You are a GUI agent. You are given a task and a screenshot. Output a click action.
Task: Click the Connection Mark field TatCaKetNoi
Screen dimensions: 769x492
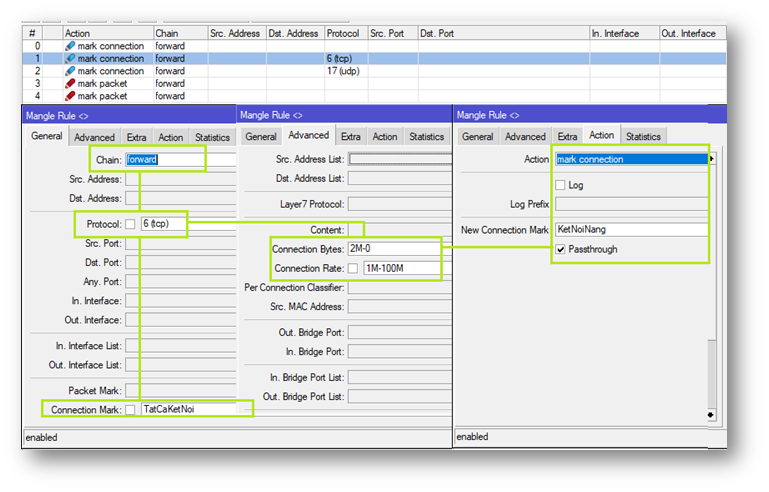(188, 410)
